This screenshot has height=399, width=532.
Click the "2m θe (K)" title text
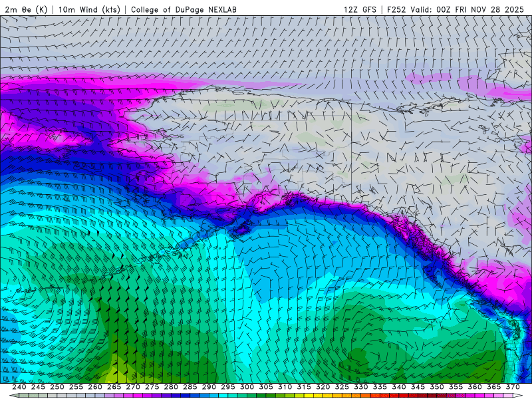coord(26,9)
